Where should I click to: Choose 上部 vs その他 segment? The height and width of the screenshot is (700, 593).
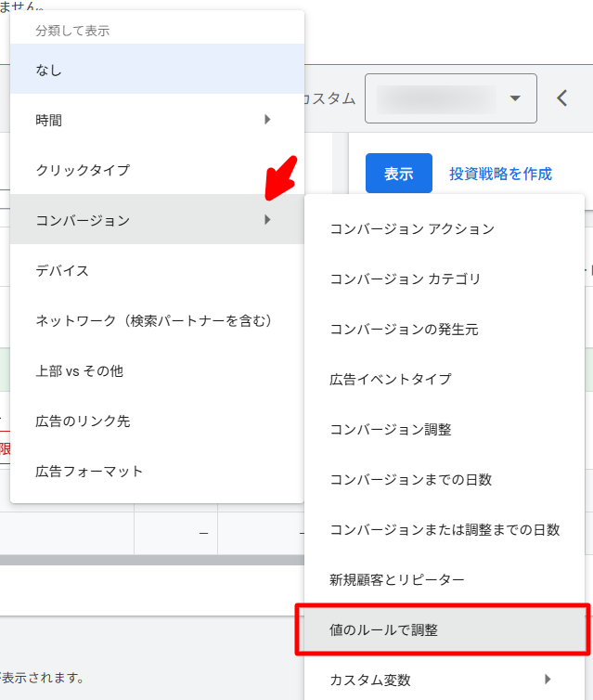157,370
